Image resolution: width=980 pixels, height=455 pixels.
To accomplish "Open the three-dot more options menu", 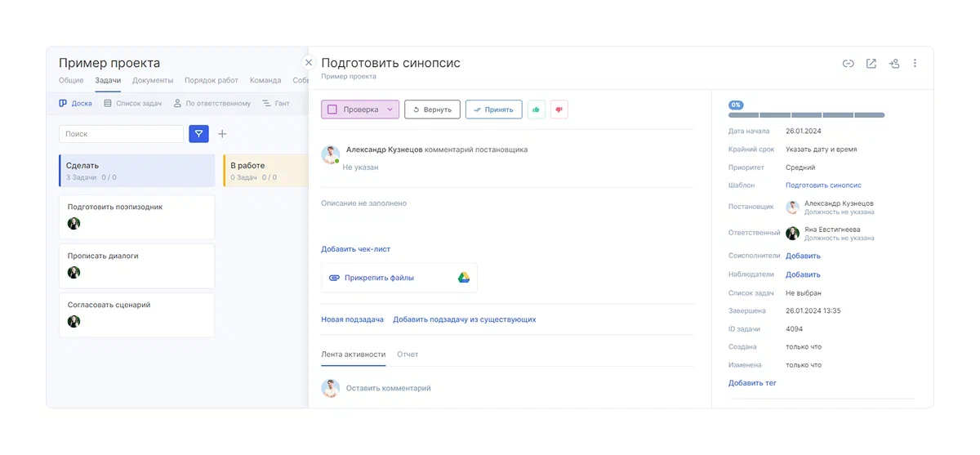I will (x=915, y=64).
